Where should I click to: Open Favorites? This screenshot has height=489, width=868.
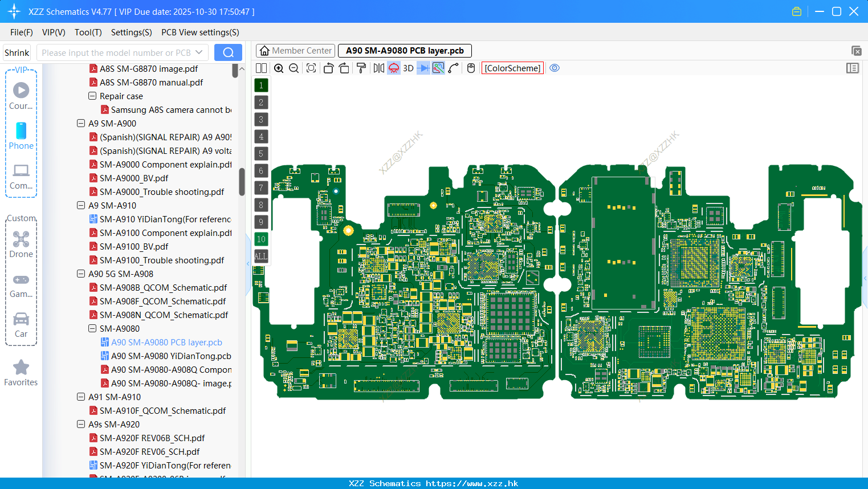pyautogui.click(x=21, y=373)
